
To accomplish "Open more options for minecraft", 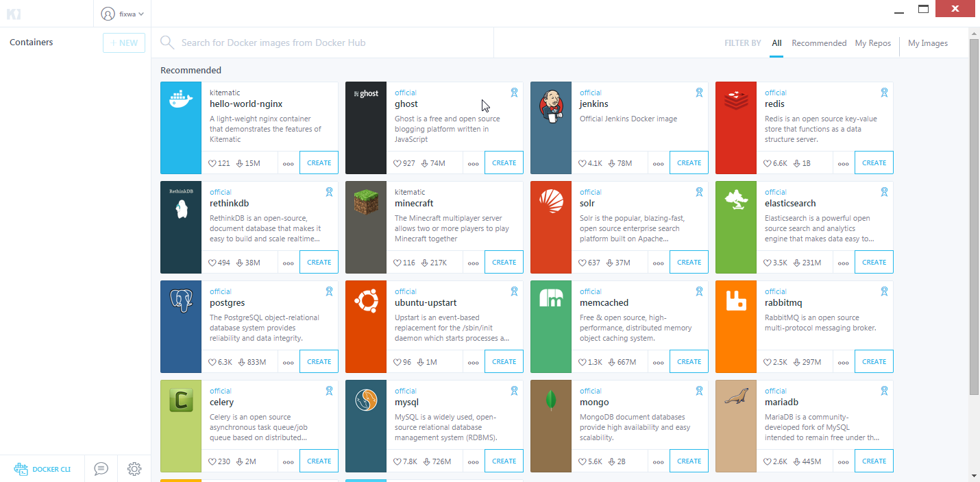I will click(474, 263).
